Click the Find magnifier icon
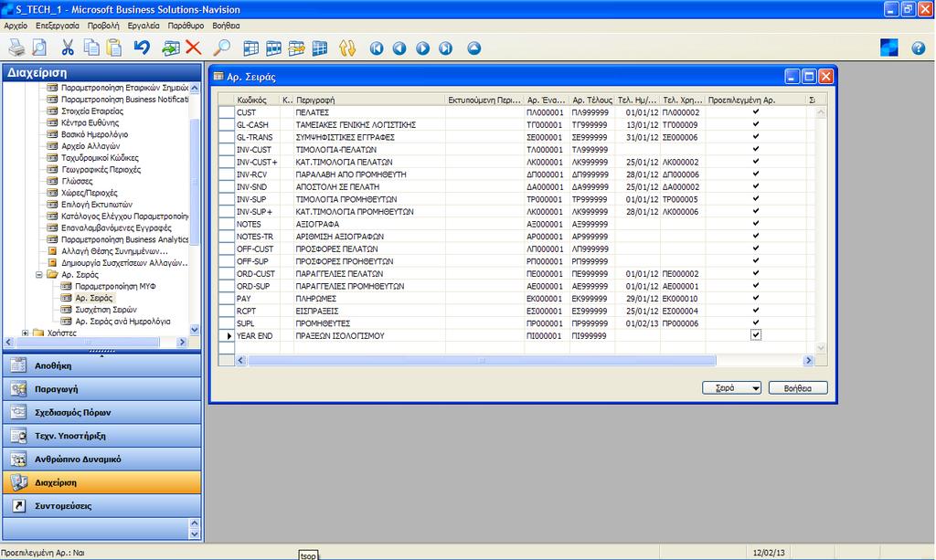The height and width of the screenshot is (560, 936). click(221, 48)
